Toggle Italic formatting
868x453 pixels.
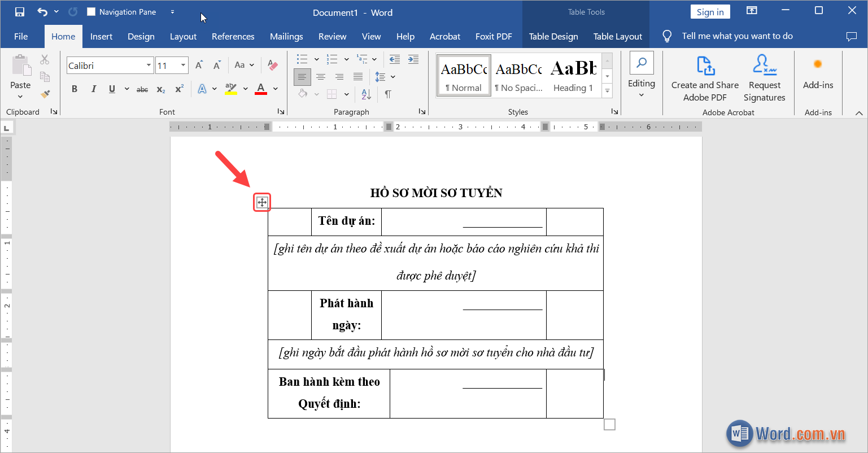(94, 89)
